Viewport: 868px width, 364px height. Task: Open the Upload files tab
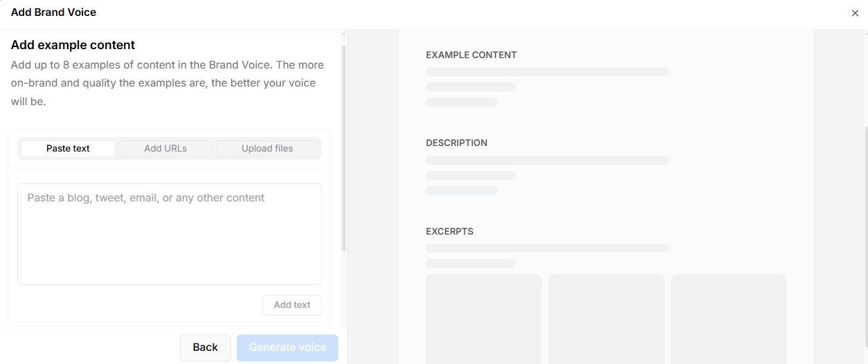[266, 149]
